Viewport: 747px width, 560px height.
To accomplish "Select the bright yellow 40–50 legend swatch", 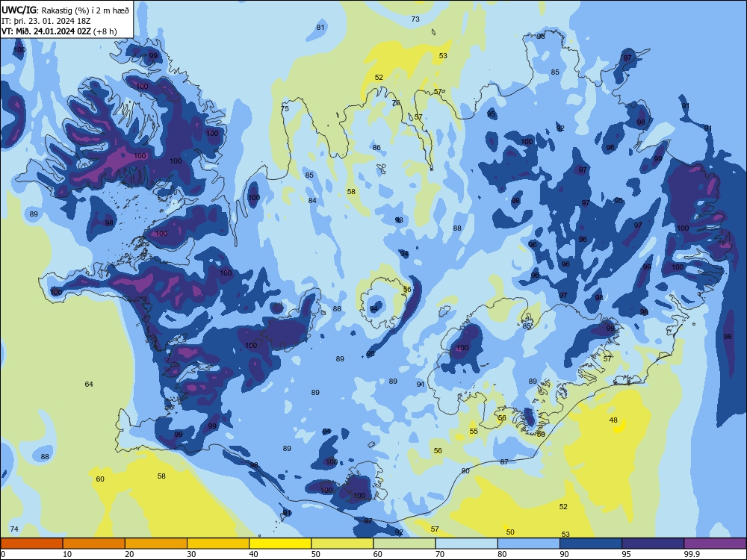I will click(280, 544).
